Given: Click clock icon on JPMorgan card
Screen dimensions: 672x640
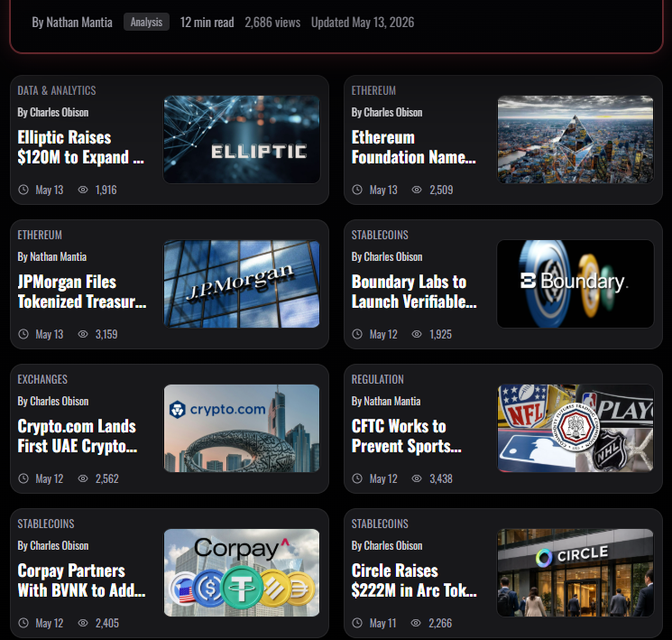Looking at the screenshot, I should 23,334.
